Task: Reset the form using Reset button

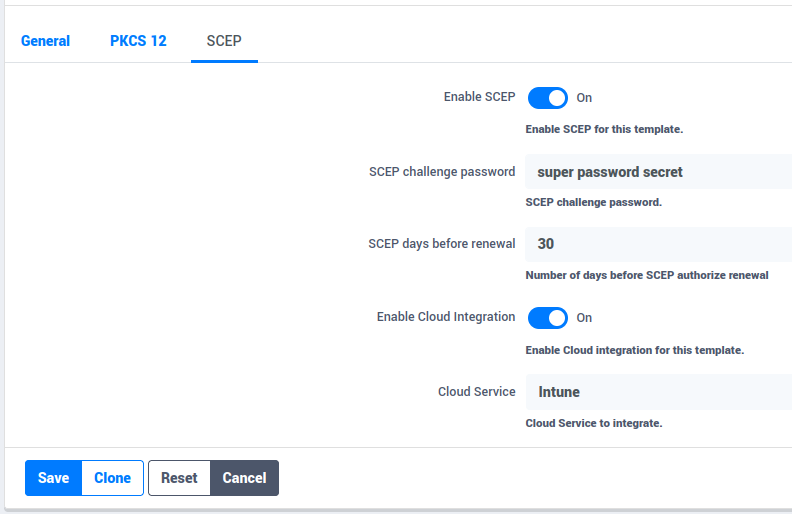Action: (x=179, y=478)
